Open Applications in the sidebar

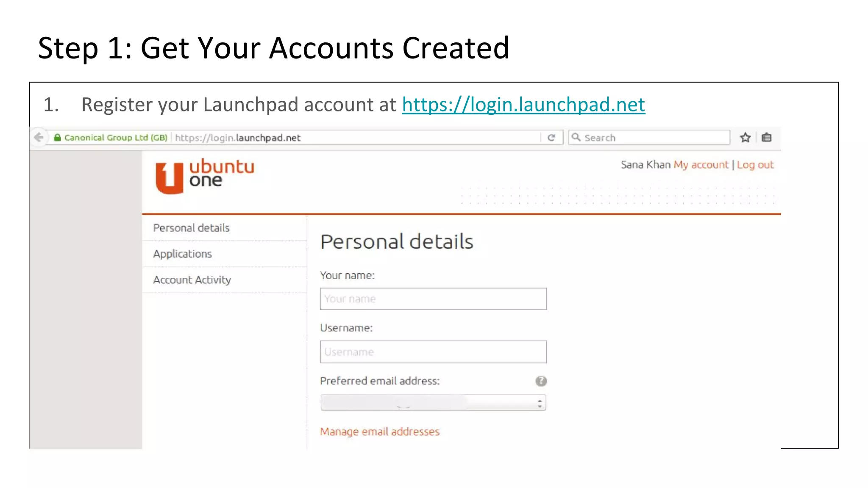pos(182,254)
